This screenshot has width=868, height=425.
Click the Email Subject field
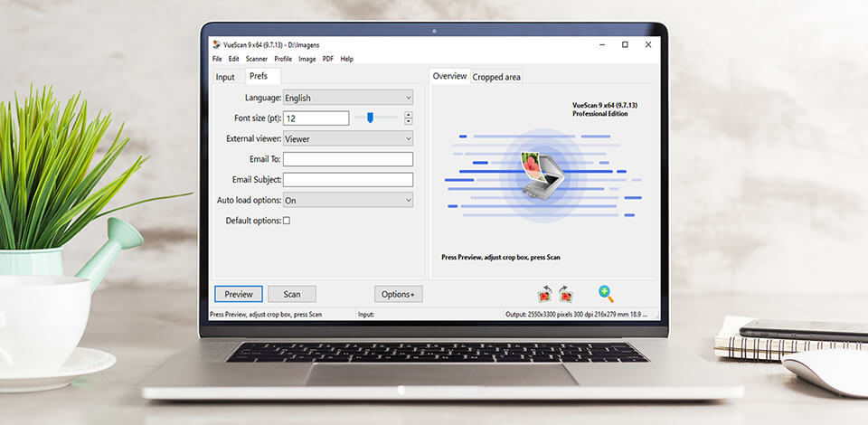point(348,179)
